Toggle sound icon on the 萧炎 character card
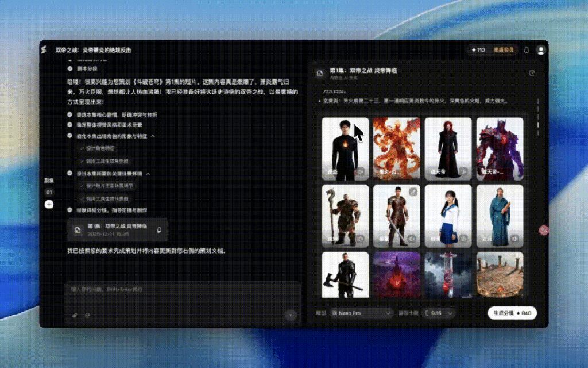This screenshot has width=588, height=368. [361, 171]
